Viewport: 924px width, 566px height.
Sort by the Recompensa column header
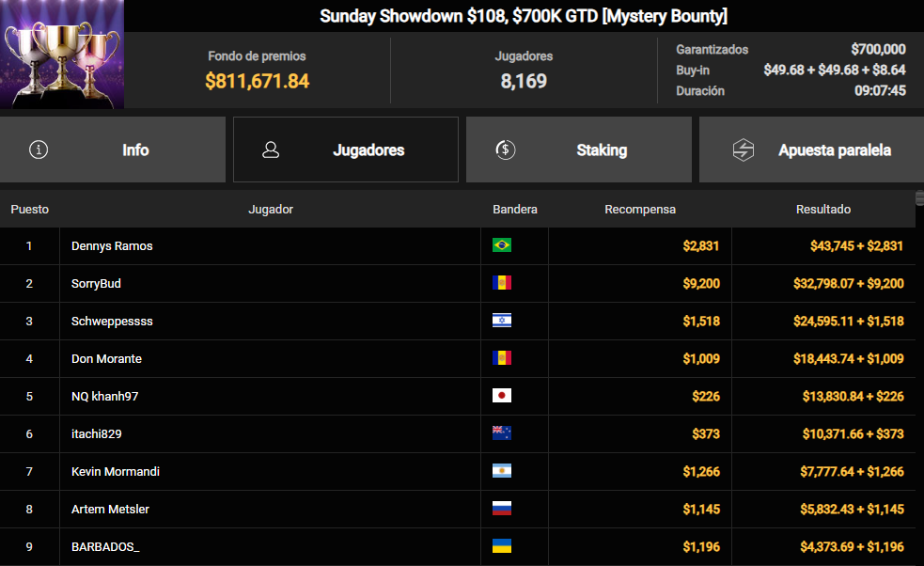click(x=640, y=210)
